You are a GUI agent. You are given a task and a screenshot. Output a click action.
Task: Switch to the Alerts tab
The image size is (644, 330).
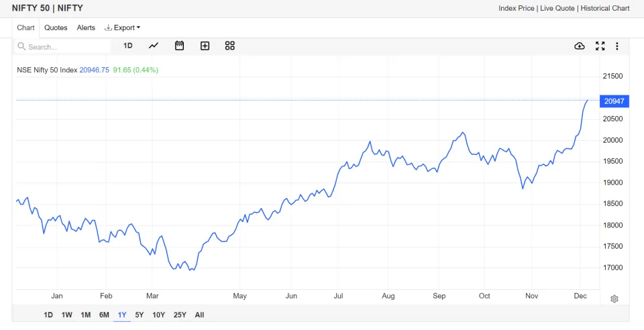point(86,27)
